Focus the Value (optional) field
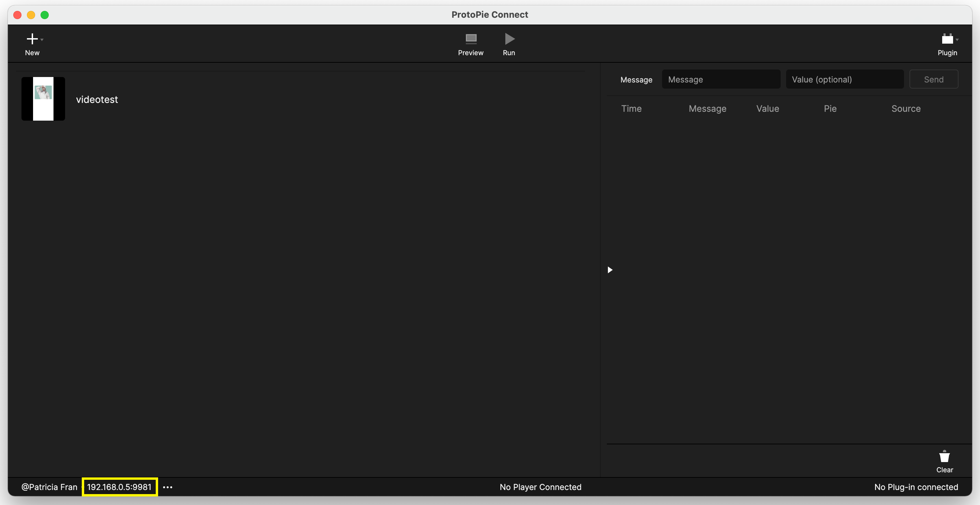980x505 pixels. pos(845,79)
